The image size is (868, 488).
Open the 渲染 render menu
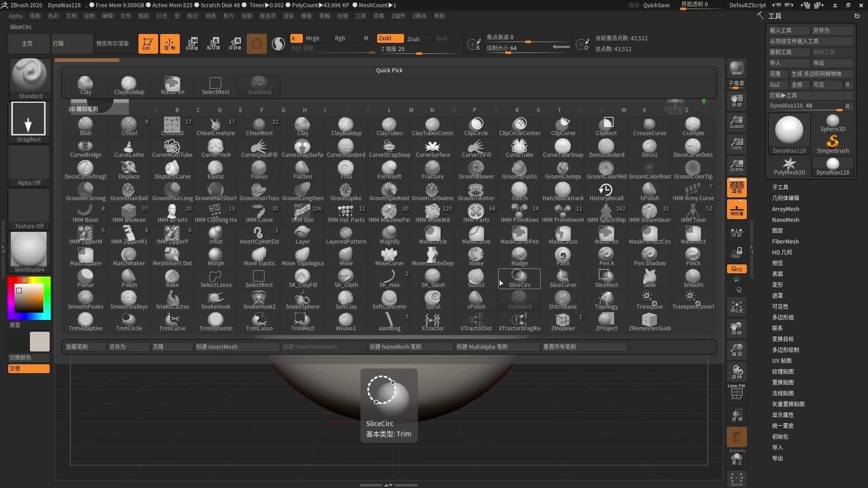point(288,16)
